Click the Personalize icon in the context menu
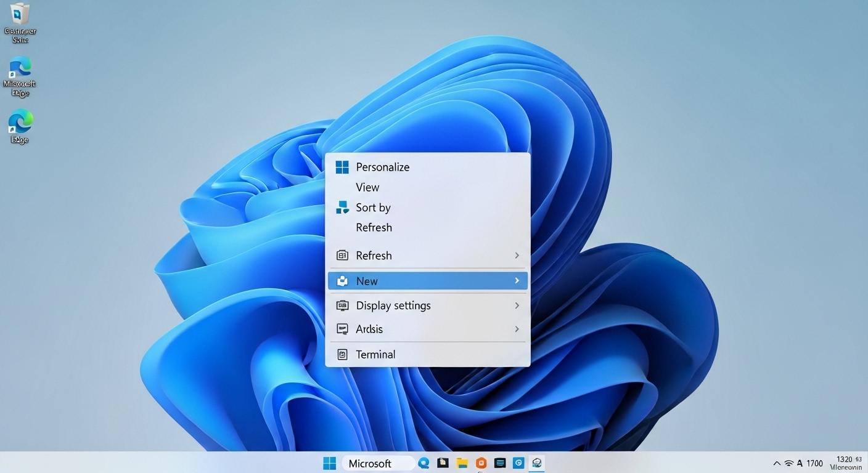The width and height of the screenshot is (868, 473). click(342, 166)
